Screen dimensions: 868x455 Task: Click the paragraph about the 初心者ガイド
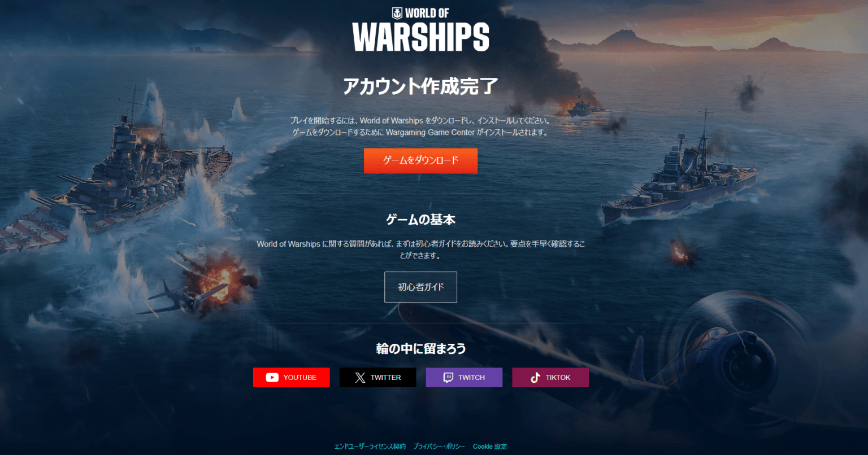coord(420,250)
